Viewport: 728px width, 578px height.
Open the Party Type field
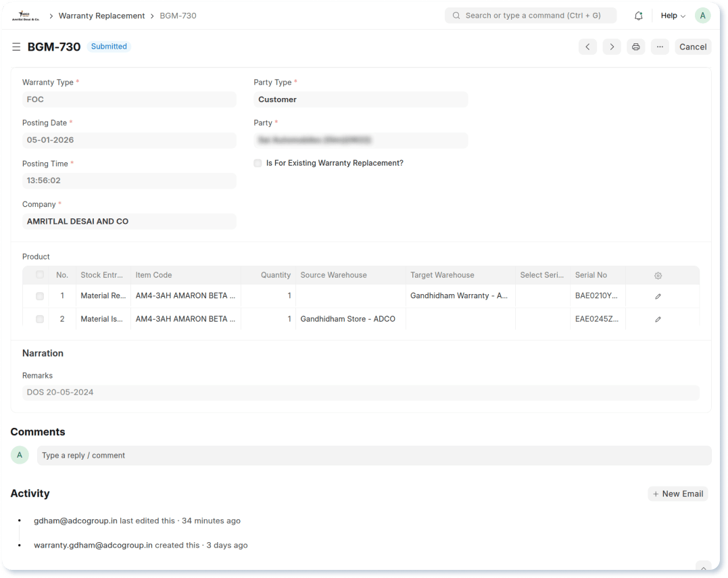360,99
